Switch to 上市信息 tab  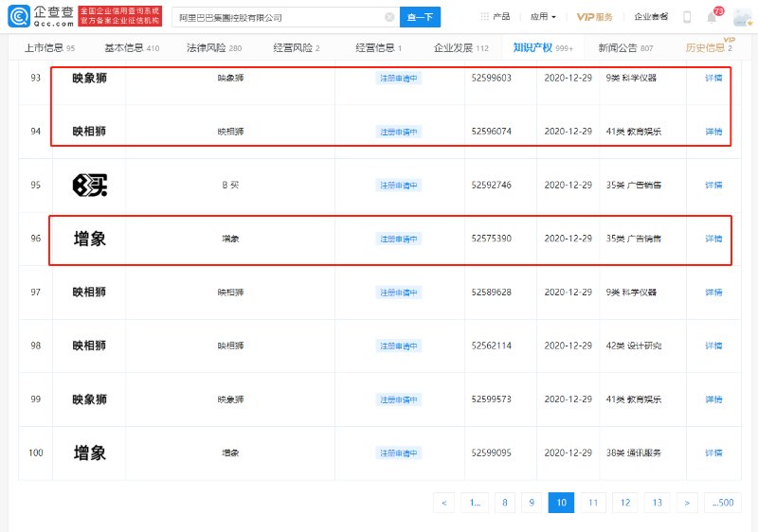[49, 47]
